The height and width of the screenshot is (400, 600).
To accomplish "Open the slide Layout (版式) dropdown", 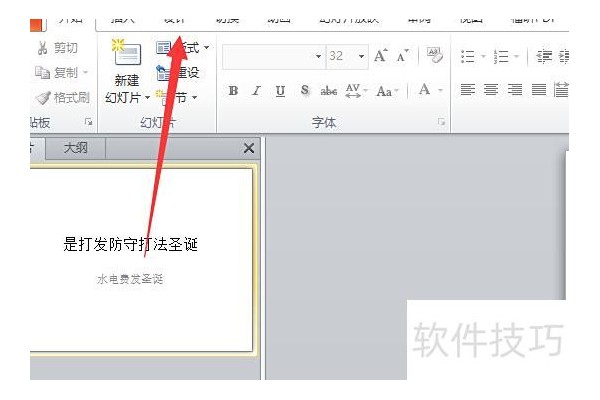I will [182, 47].
